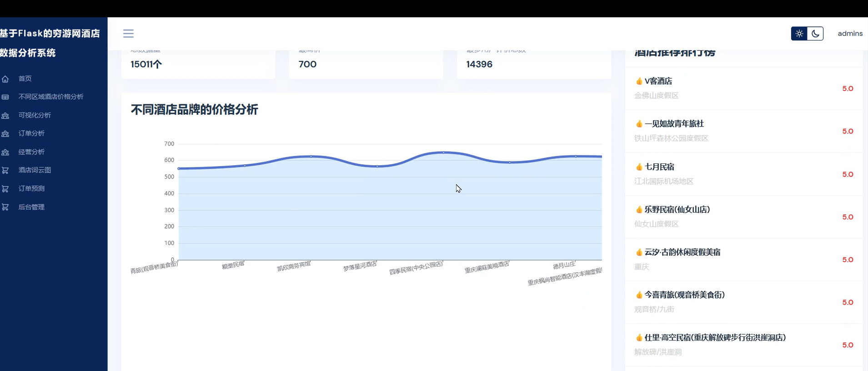The image size is (868, 371).
Task: Click the people icon beside 订单分析
Action: point(5,134)
